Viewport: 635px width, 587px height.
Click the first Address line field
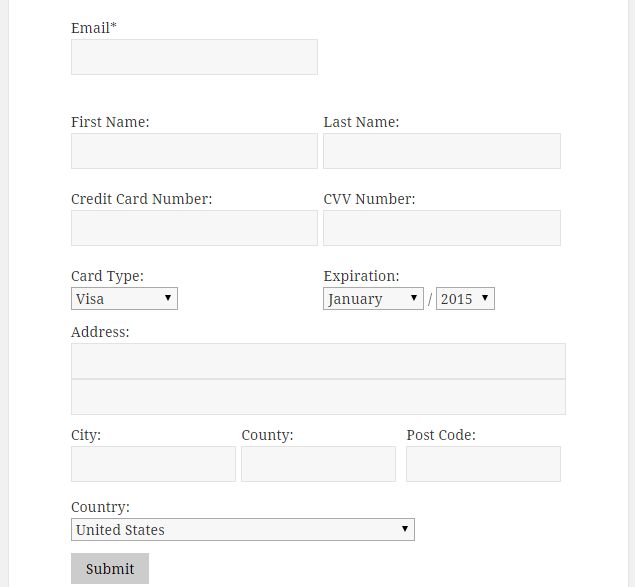pyautogui.click(x=318, y=361)
